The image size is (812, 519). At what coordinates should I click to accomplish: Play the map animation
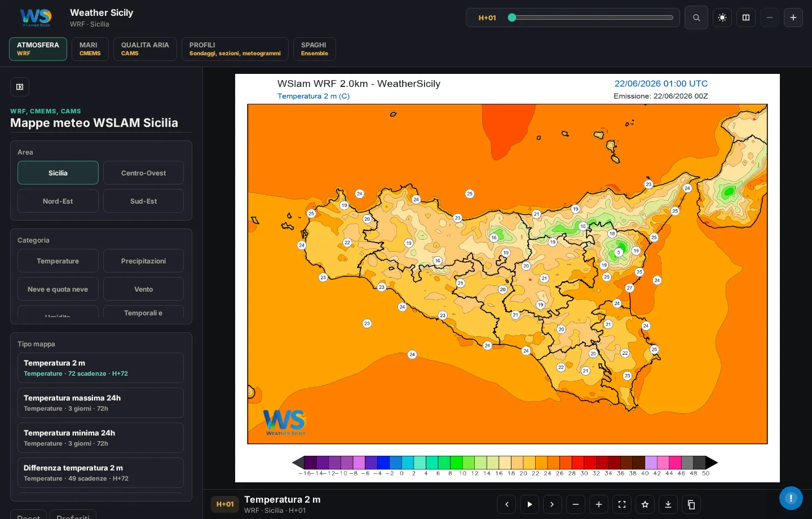529,504
